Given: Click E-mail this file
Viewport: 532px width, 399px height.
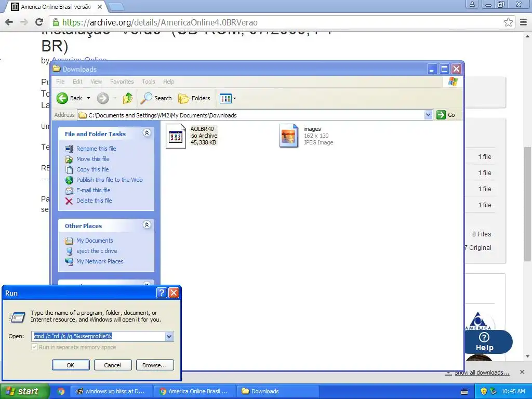Looking at the screenshot, I should [x=94, y=190].
